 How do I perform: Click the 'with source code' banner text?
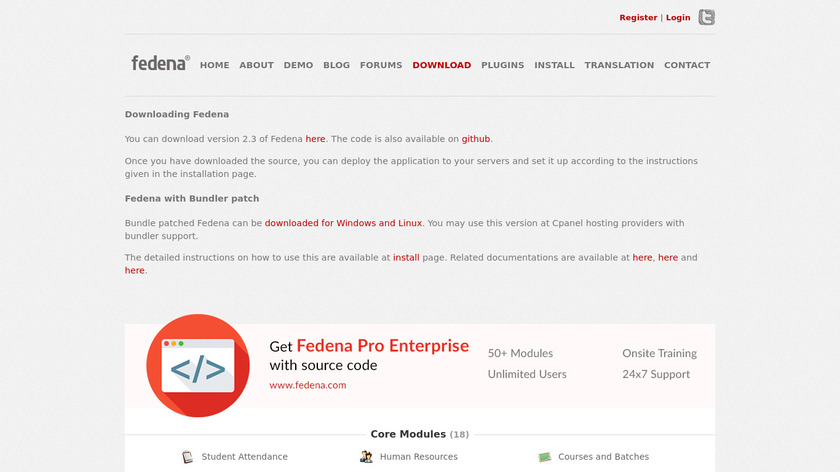(323, 365)
